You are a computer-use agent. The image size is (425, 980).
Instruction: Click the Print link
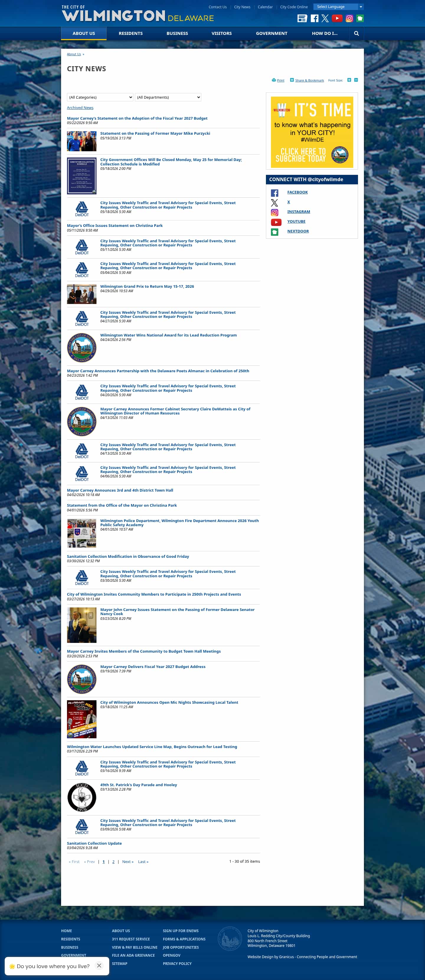pyautogui.click(x=281, y=80)
